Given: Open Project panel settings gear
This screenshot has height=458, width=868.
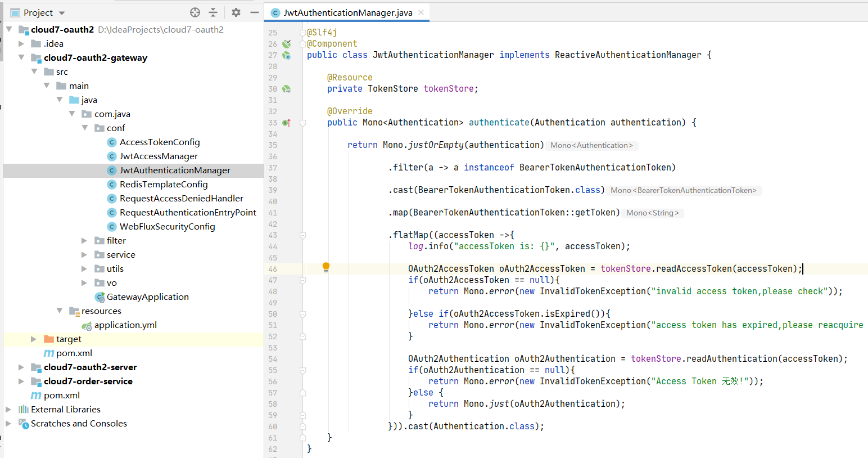Looking at the screenshot, I should coord(236,12).
